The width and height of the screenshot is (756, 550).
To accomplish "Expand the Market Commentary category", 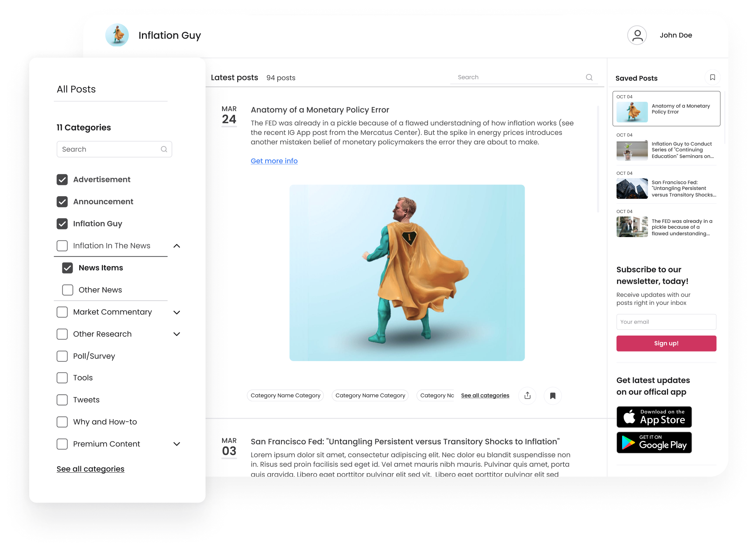I will [177, 312].
